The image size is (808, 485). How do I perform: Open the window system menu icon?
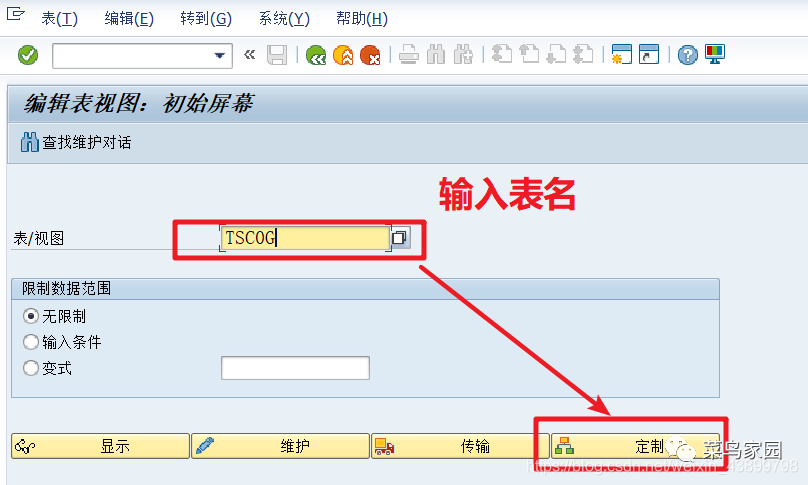click(15, 14)
